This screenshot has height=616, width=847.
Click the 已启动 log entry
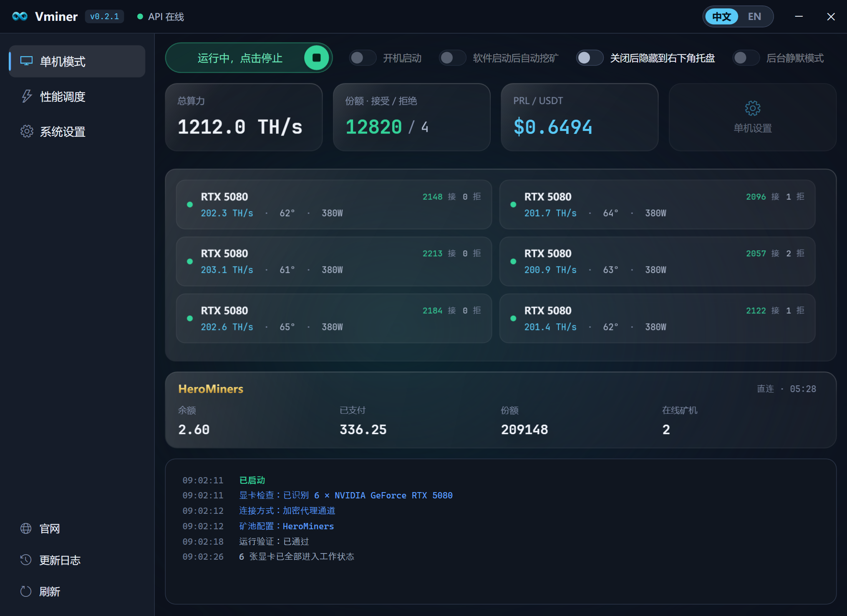252,480
